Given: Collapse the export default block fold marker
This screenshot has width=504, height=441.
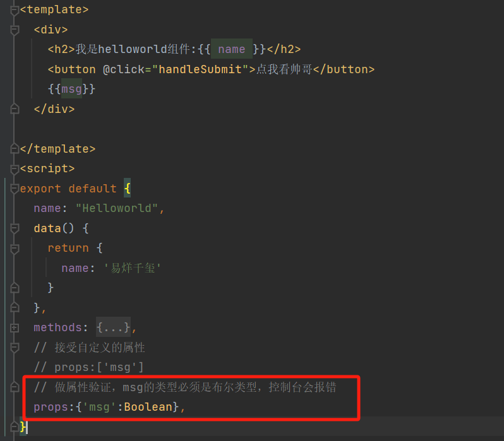Looking at the screenshot, I should click(15, 189).
